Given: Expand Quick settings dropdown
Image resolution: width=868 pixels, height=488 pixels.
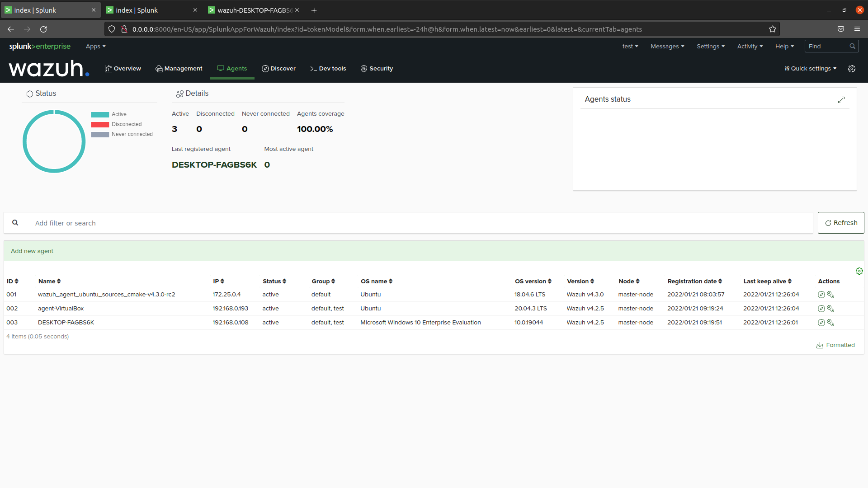Looking at the screenshot, I should [811, 69].
